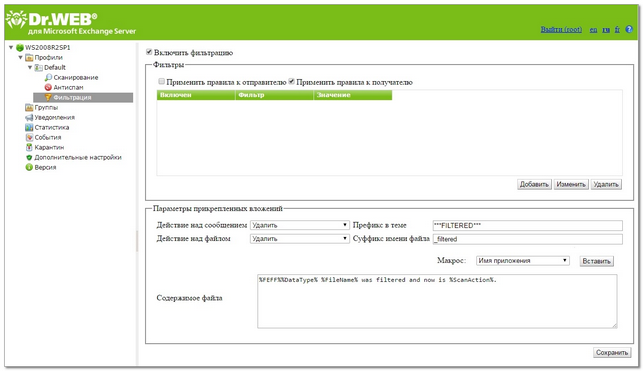Click the Фильтр column header
This screenshot has width=643, height=371.
point(274,95)
